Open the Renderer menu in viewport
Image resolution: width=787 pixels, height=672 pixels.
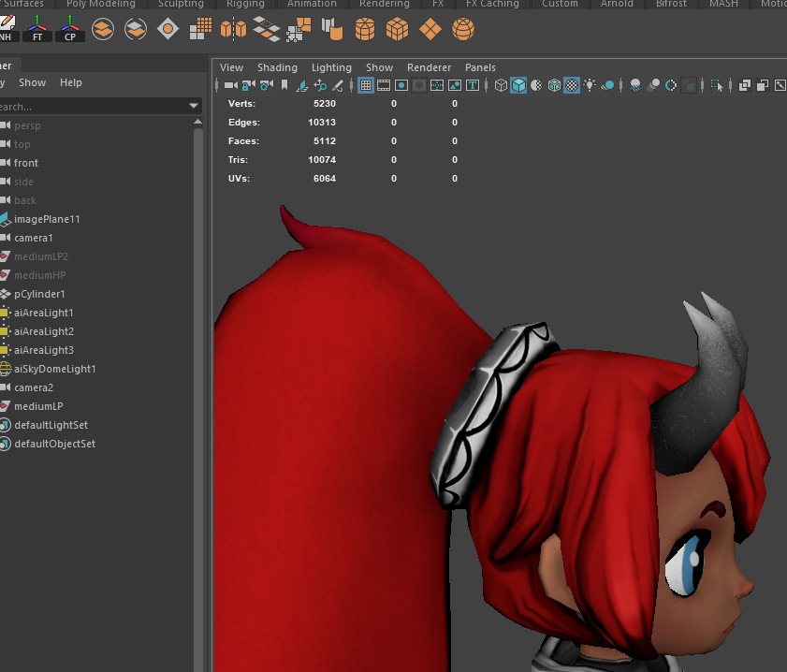(x=429, y=67)
